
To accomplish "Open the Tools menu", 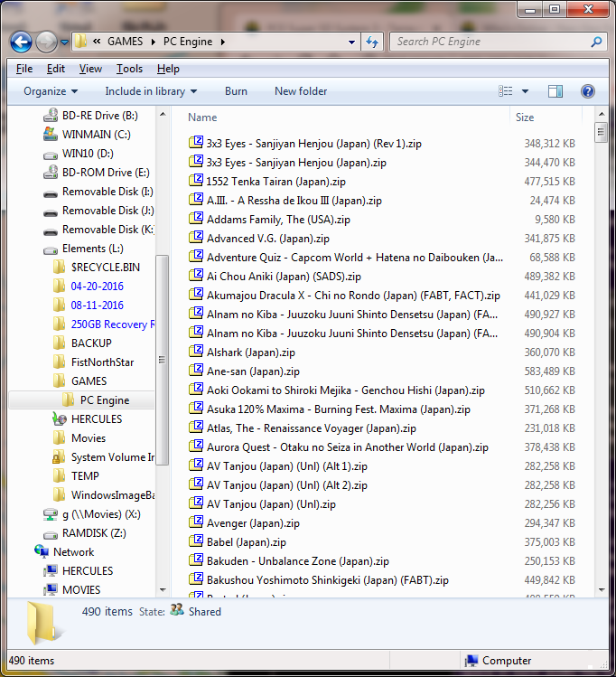I will tap(129, 69).
